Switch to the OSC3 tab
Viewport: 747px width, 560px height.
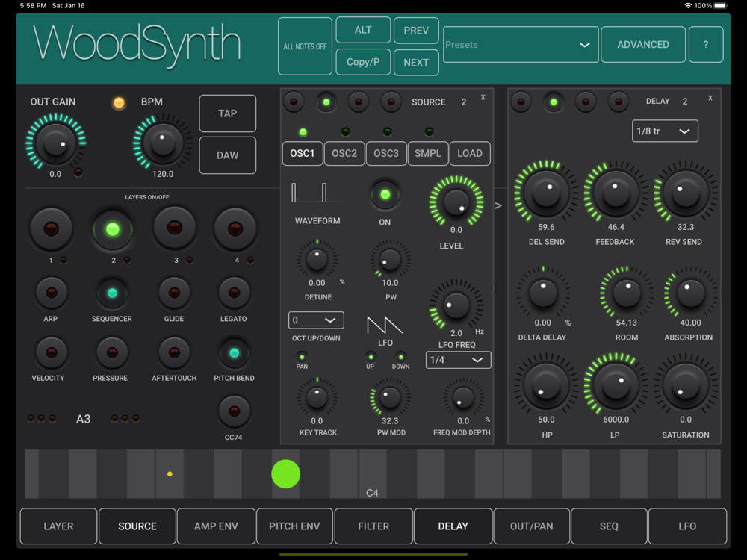click(x=386, y=153)
